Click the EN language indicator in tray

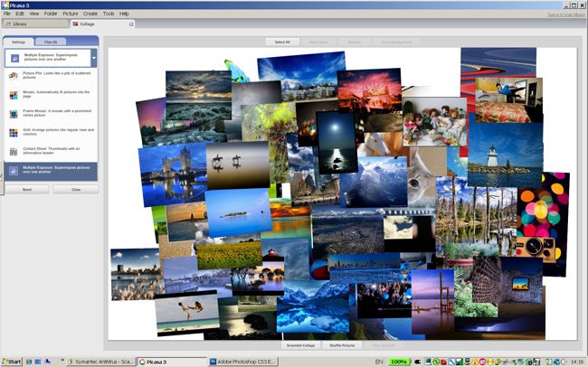(379, 362)
